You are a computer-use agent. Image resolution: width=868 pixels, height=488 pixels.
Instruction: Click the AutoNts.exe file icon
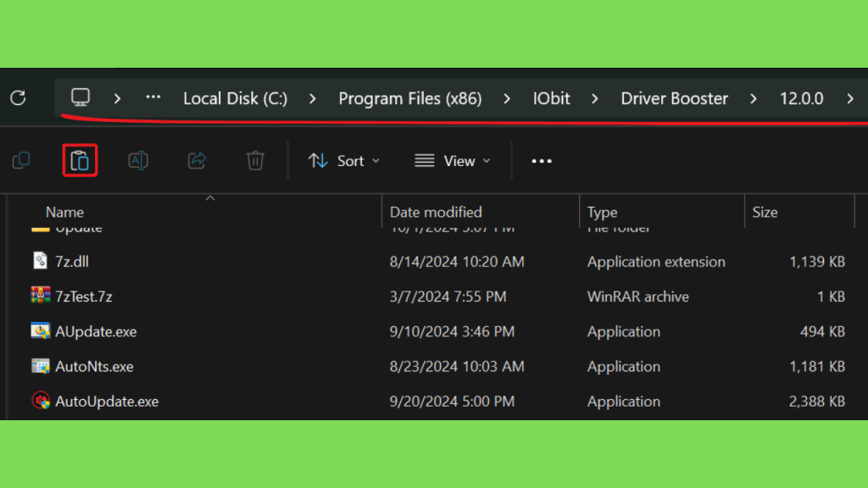(41, 366)
